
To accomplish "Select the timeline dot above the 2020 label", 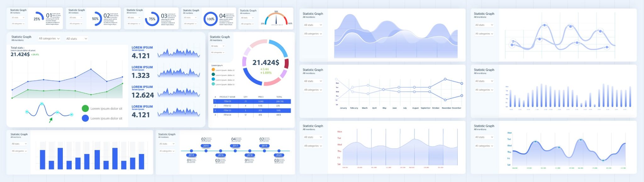I will click(279, 151).
